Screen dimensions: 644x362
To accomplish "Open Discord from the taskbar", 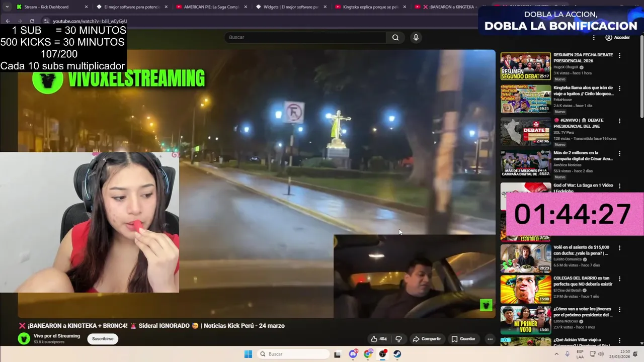I will pos(353,354).
